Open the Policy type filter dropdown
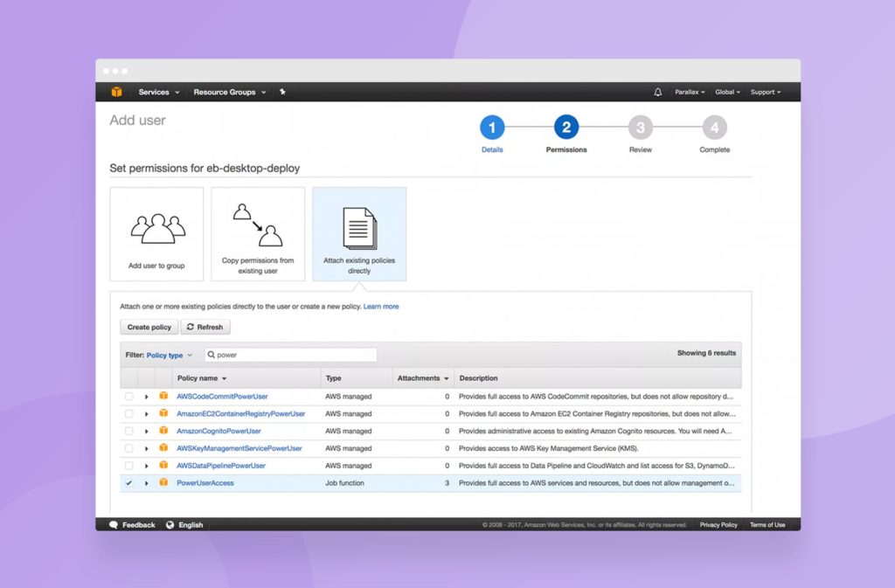895x588 pixels. point(169,355)
